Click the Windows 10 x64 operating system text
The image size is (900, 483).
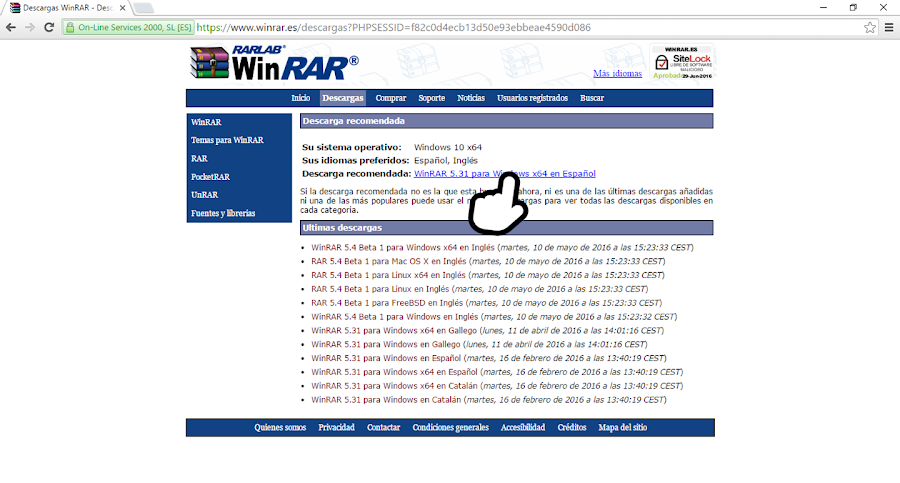click(448, 147)
